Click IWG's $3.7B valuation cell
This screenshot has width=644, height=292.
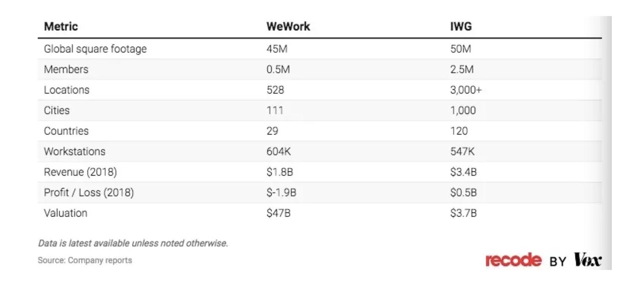point(463,213)
